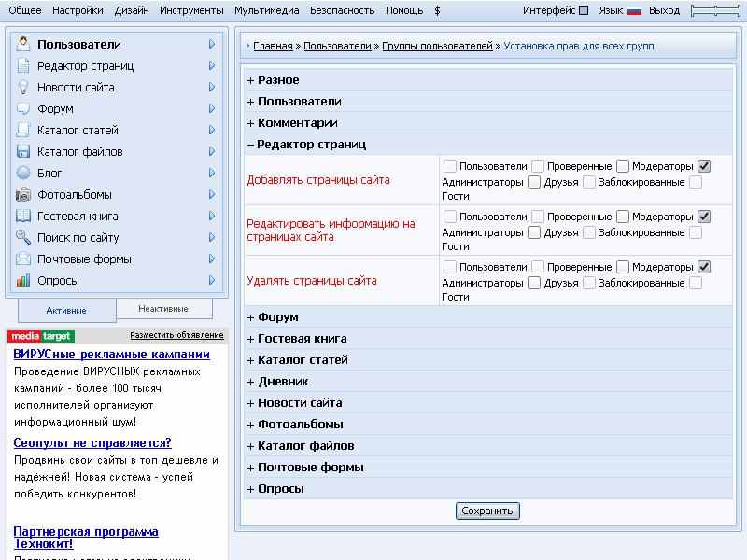Click the Опросы bar chart icon
This screenshot has width=747, height=560.
tap(22, 280)
